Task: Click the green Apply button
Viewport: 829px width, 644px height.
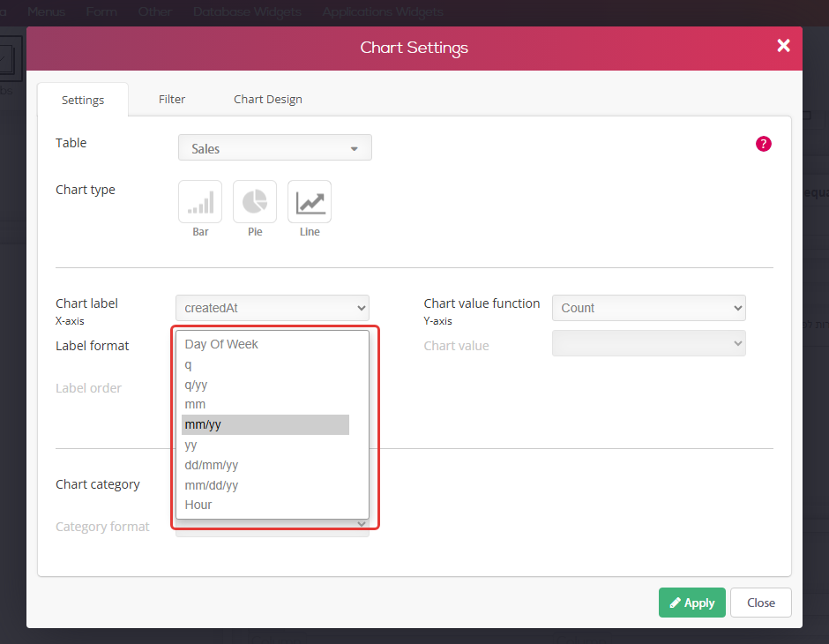Action: pos(691,603)
